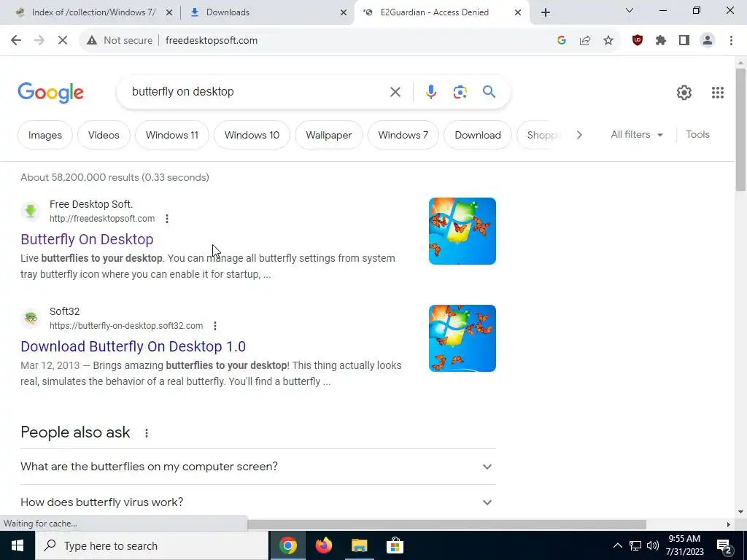Select the Windows 10 filter chip
The height and width of the screenshot is (560, 747).
pos(252,135)
